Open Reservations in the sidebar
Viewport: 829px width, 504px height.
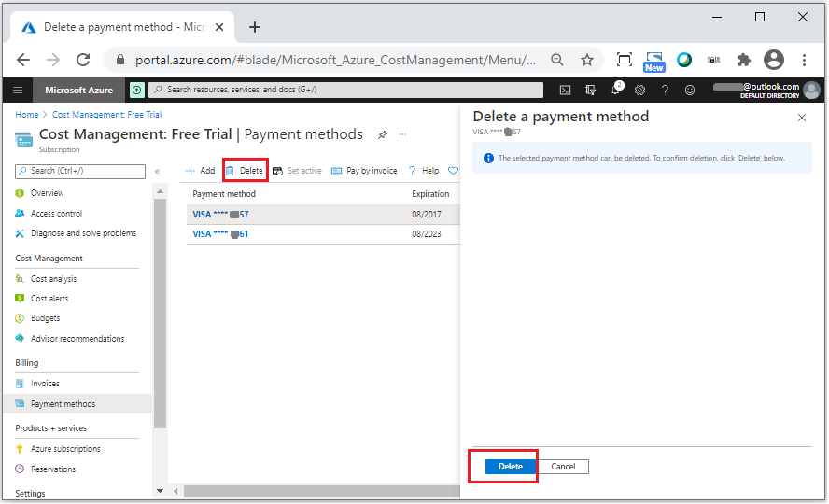pyautogui.click(x=53, y=469)
